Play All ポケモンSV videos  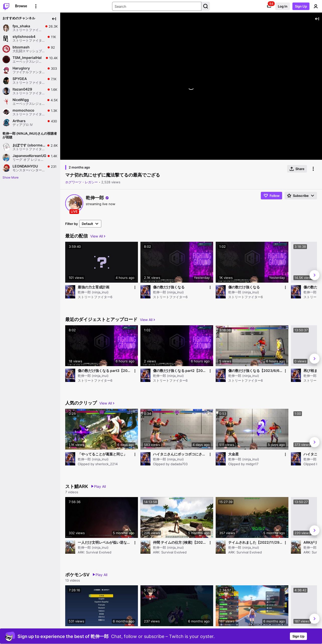[100, 575]
